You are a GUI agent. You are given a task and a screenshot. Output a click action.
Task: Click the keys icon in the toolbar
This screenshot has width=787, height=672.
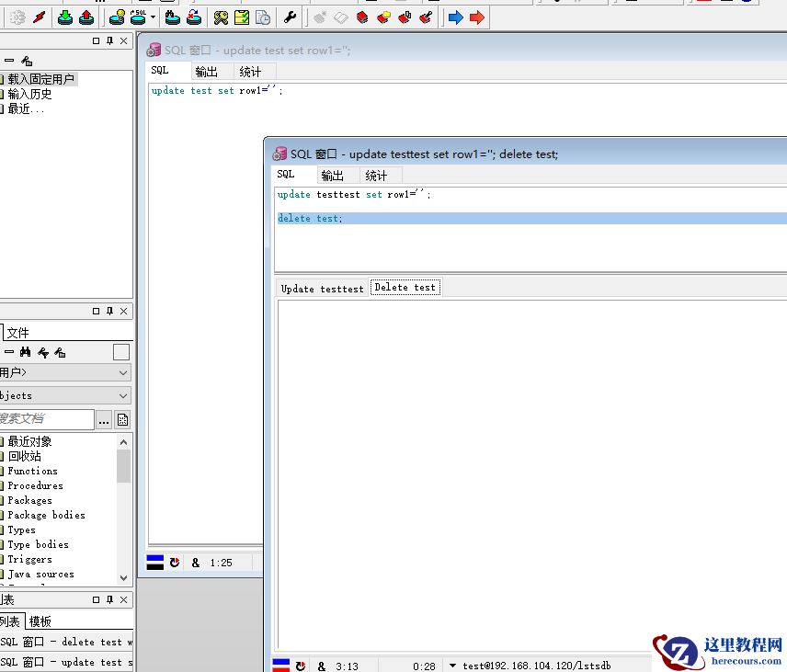point(221,17)
